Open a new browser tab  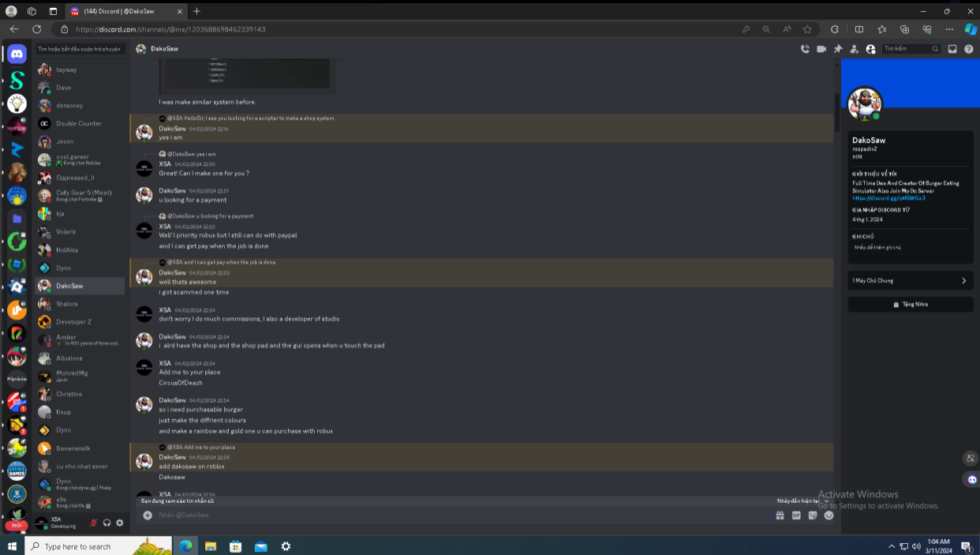tap(196, 11)
